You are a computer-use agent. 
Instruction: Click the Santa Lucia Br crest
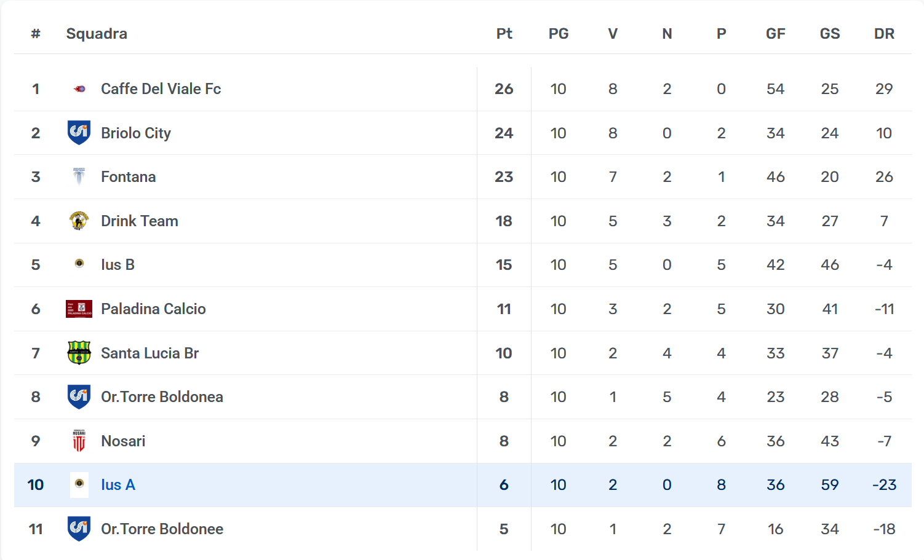point(79,353)
